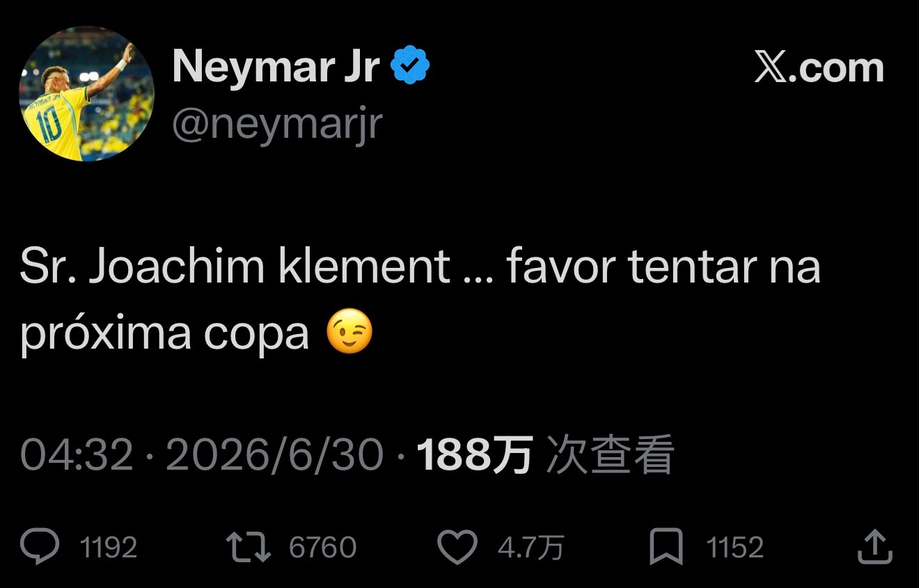Image resolution: width=919 pixels, height=588 pixels.
Task: Click the winking face emoji
Action: (x=349, y=334)
